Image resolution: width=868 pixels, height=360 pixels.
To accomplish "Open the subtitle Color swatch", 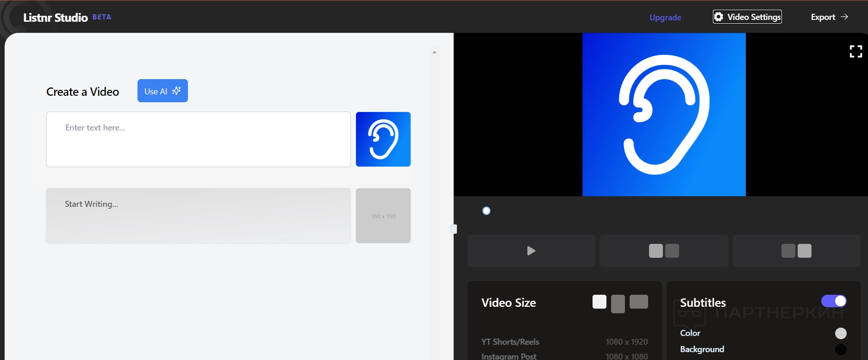I will coord(841,333).
